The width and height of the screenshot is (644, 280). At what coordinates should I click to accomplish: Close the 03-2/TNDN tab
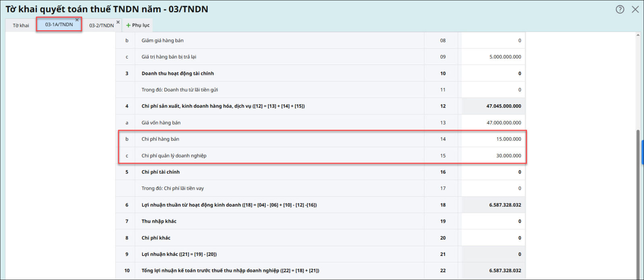click(x=118, y=22)
